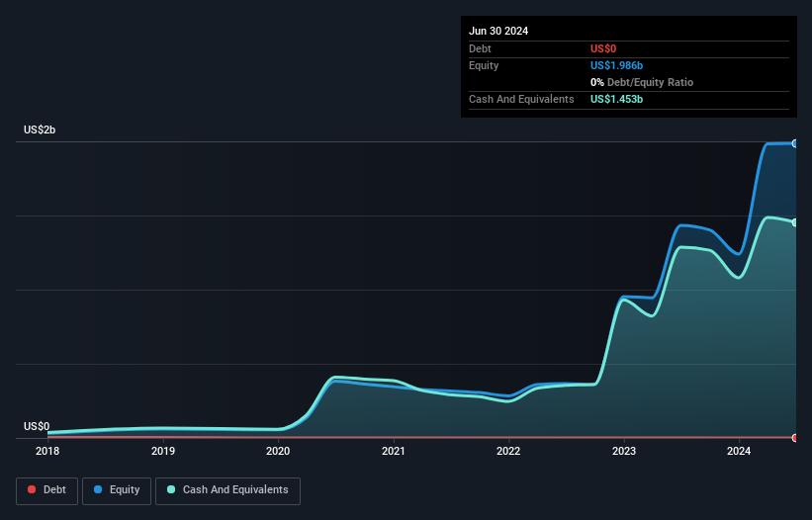
Task: Click the US$0 y-axis label
Action: [x=37, y=426]
